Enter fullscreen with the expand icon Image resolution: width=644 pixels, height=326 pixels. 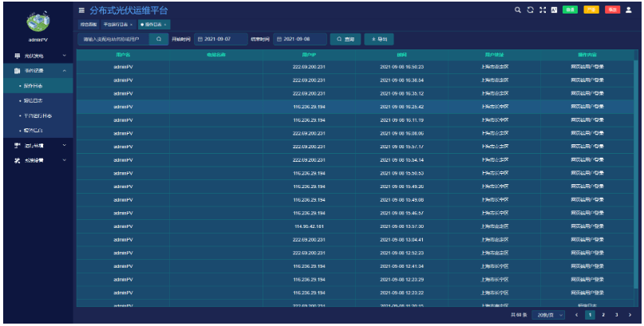(x=542, y=10)
